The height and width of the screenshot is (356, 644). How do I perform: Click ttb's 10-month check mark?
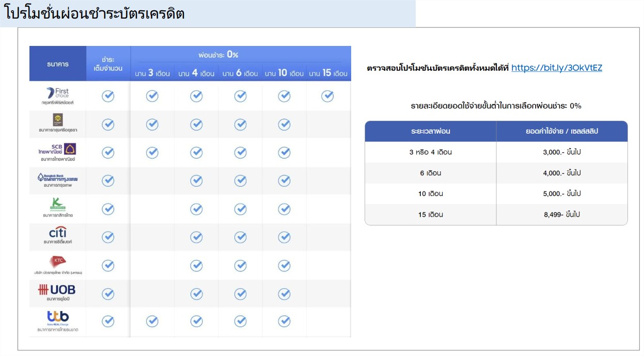click(x=285, y=321)
